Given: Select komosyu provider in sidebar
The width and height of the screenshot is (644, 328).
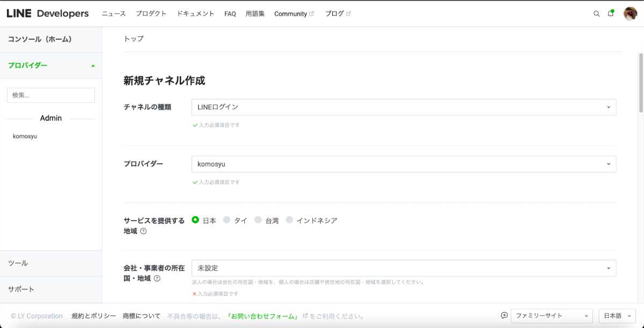Looking at the screenshot, I should [x=25, y=136].
